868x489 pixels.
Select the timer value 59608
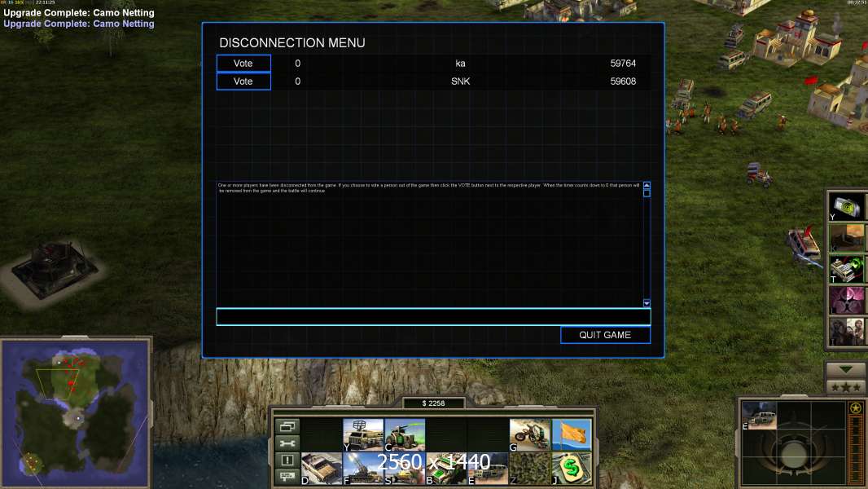623,81
